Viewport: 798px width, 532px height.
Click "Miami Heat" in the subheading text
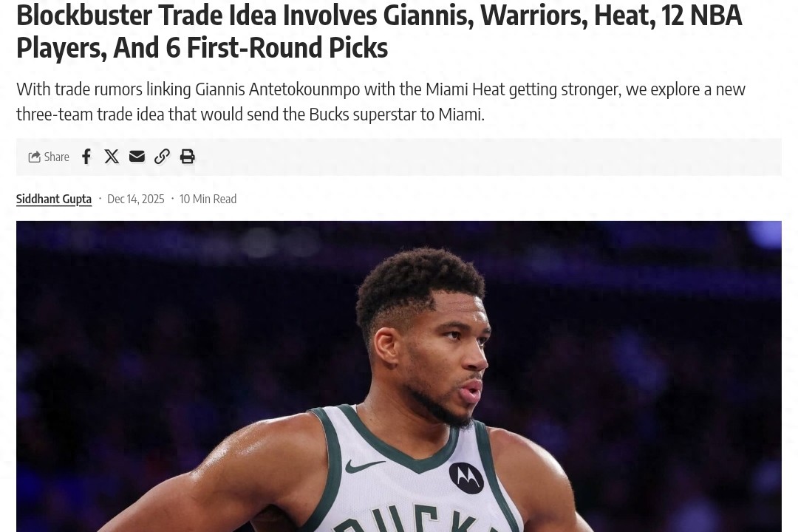(x=465, y=89)
